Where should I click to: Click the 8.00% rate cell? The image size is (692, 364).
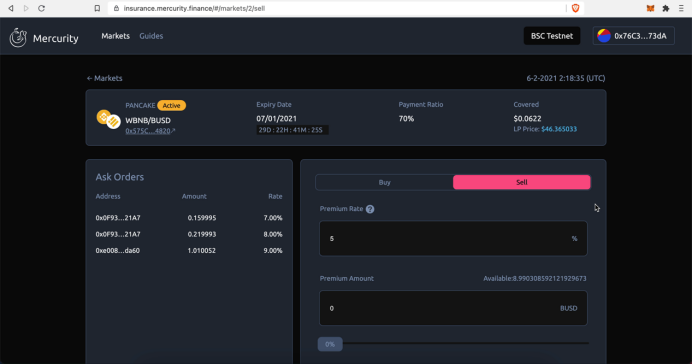pos(273,234)
